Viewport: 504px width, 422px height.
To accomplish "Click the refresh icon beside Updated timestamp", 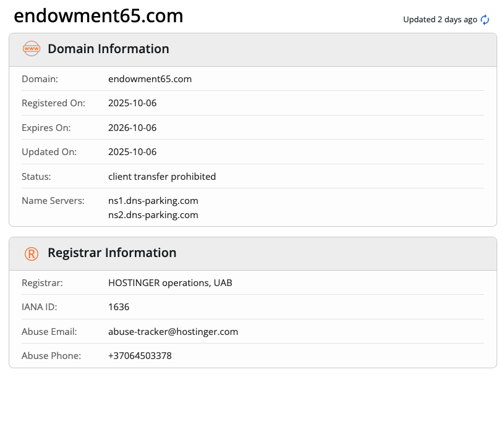I will 485,19.
